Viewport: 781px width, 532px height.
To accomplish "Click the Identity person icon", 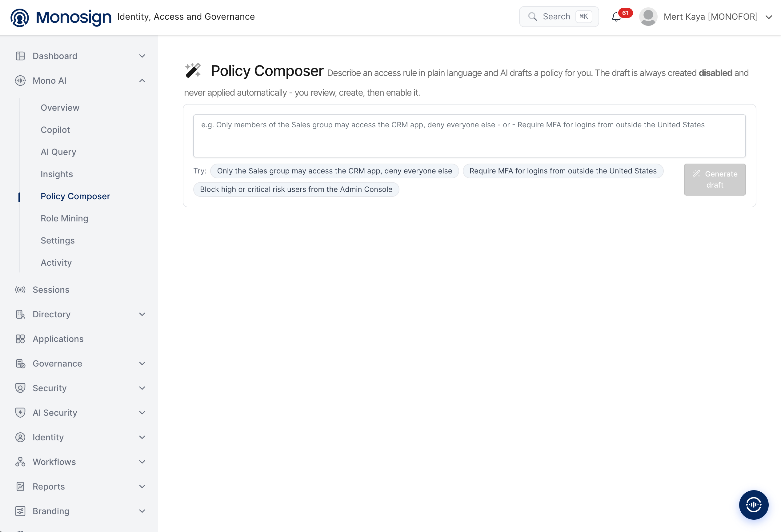I will tap(20, 437).
